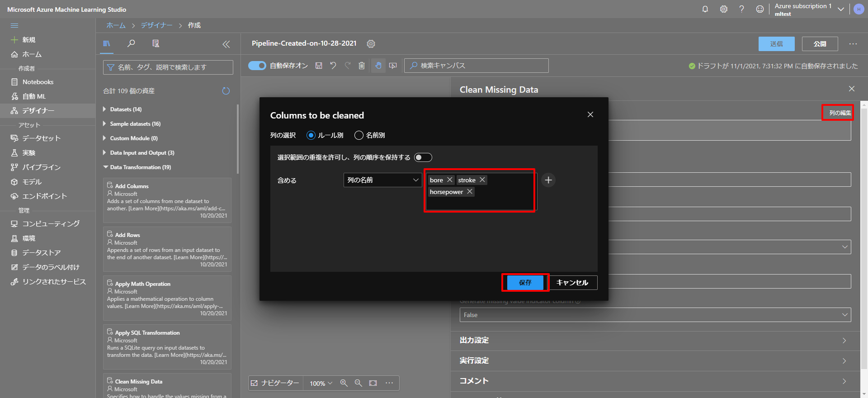The image size is (868, 398).
Task: Select the pan hand tool icon
Action: coord(378,66)
